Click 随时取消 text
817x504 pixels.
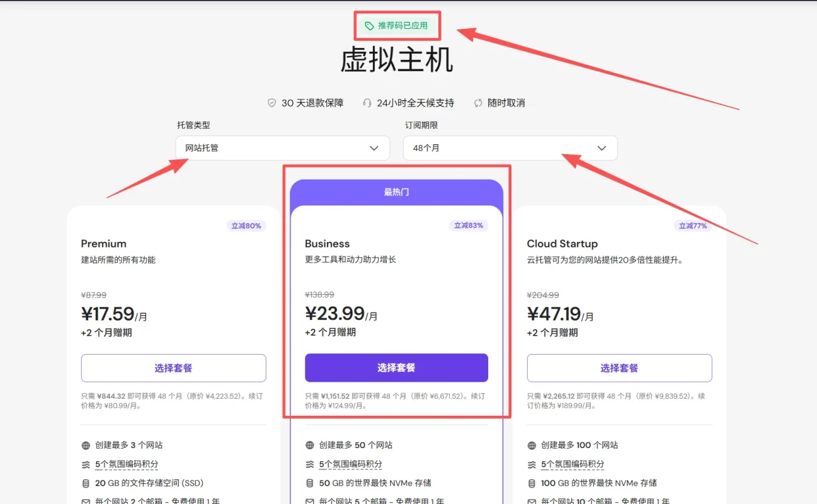click(x=506, y=103)
